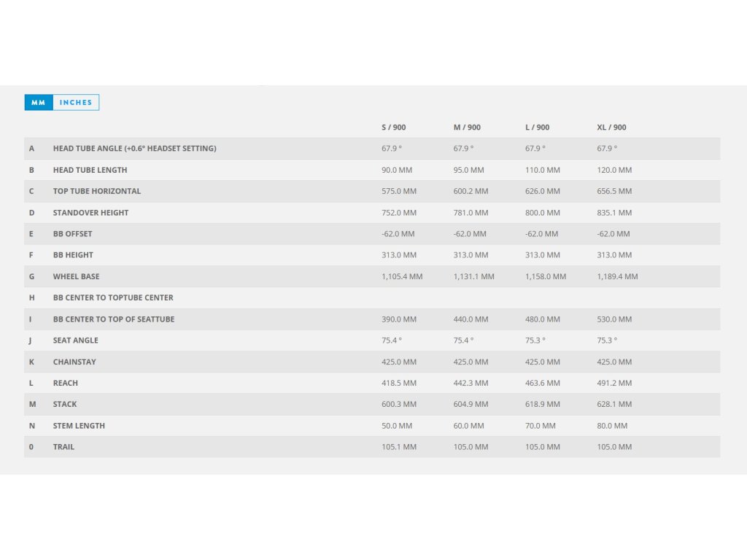The height and width of the screenshot is (560, 747).
Task: Select the 618.9 MM stack value
Action: coord(543,404)
